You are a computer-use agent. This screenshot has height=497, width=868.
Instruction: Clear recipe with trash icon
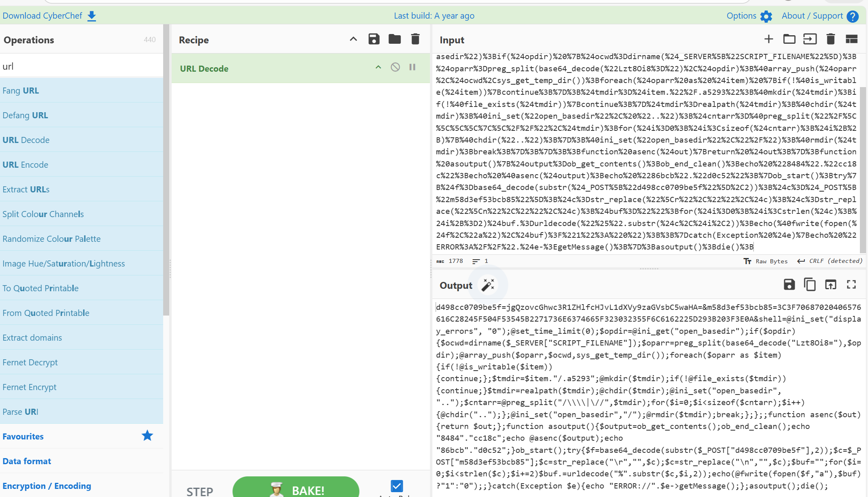[415, 39]
